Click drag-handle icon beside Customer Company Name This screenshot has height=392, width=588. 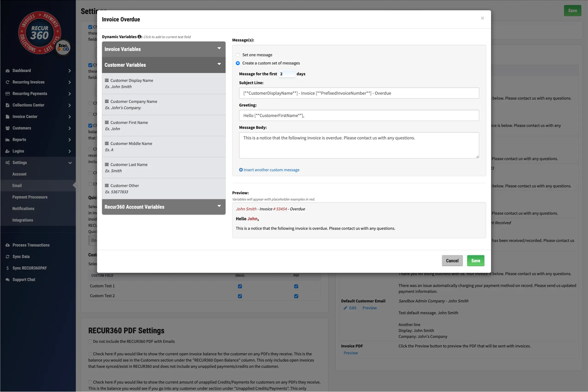(107, 101)
